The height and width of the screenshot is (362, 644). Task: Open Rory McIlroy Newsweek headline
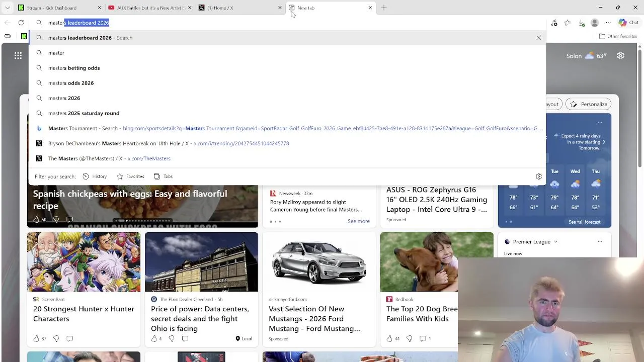click(x=316, y=206)
